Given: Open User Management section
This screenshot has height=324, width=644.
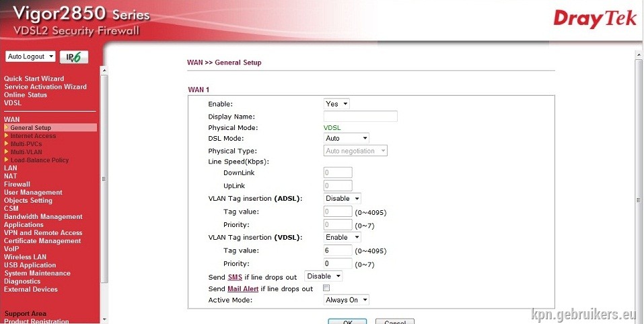Looking at the screenshot, I should click(x=33, y=193).
